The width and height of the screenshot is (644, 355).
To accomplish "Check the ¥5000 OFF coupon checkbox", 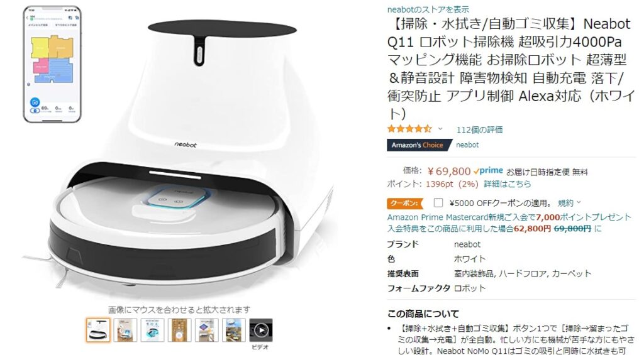I will pos(438,203).
